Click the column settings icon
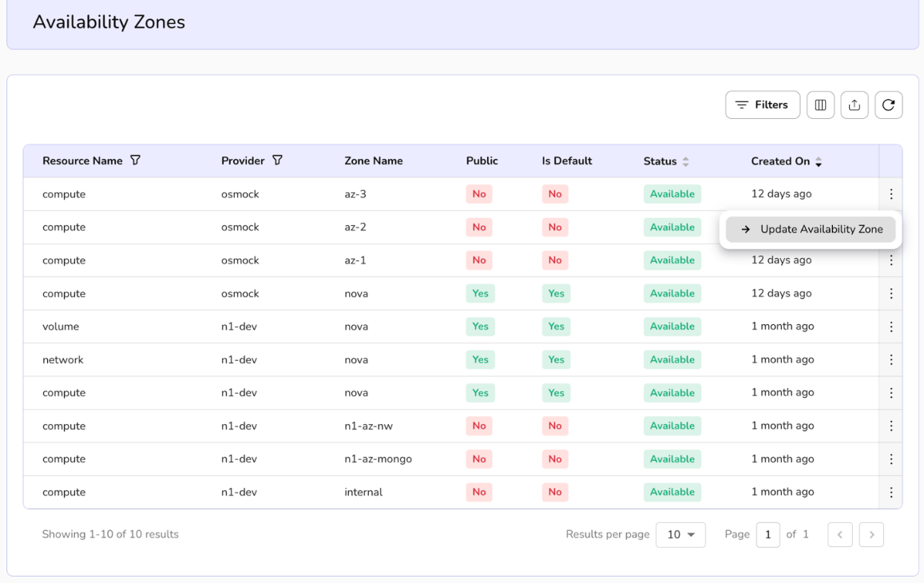Viewport: 924px width, 583px height. [x=820, y=105]
